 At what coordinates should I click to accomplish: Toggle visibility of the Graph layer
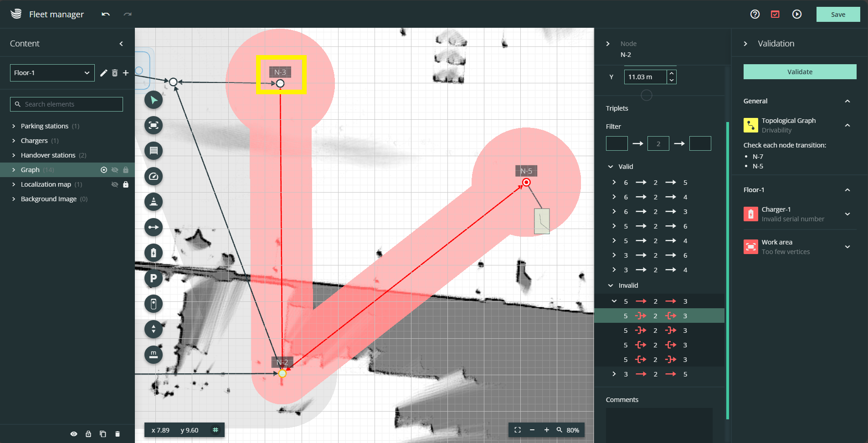[115, 170]
